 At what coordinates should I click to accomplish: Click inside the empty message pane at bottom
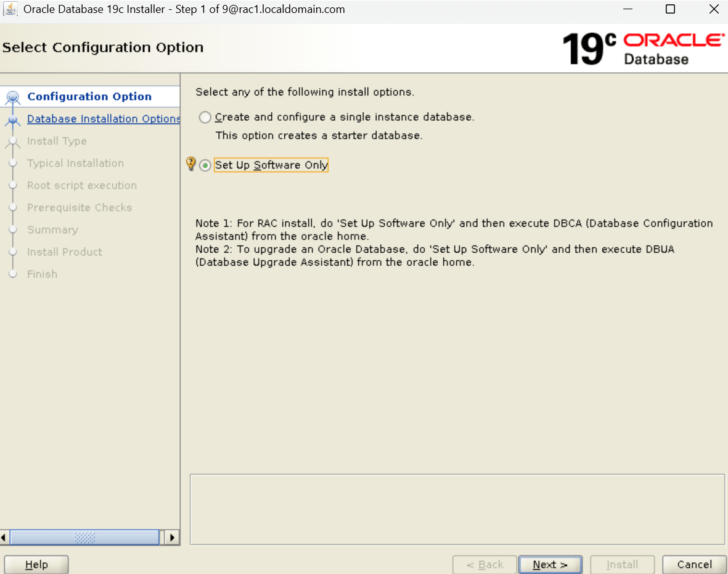click(457, 509)
